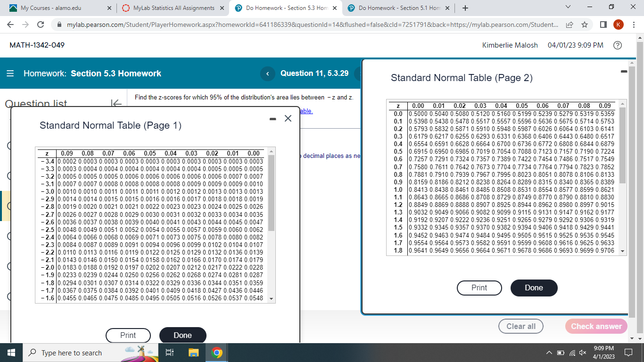
Task: Click the taskbar search box
Action: click(75, 352)
